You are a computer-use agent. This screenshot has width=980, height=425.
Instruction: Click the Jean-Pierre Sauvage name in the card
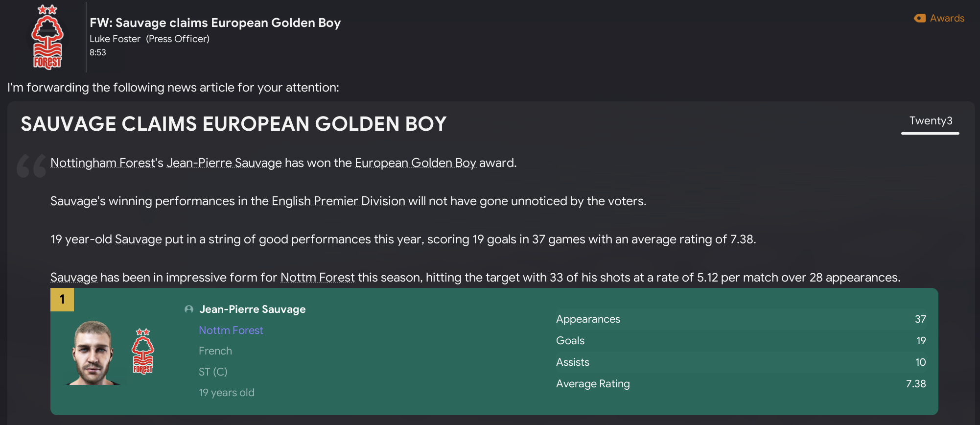pyautogui.click(x=252, y=309)
